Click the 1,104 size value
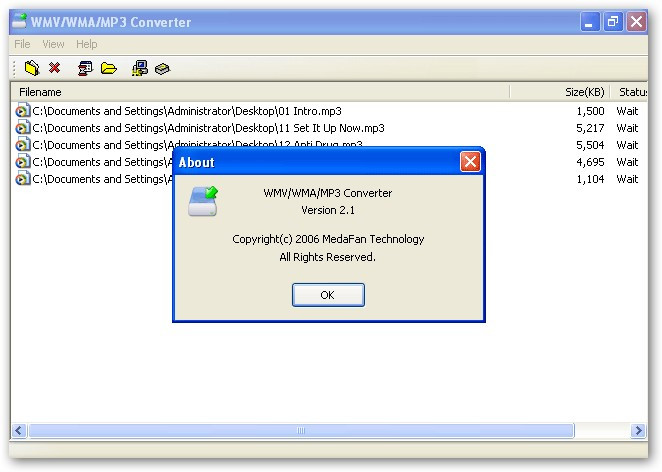This screenshot has width=662, height=472. pyautogui.click(x=590, y=179)
